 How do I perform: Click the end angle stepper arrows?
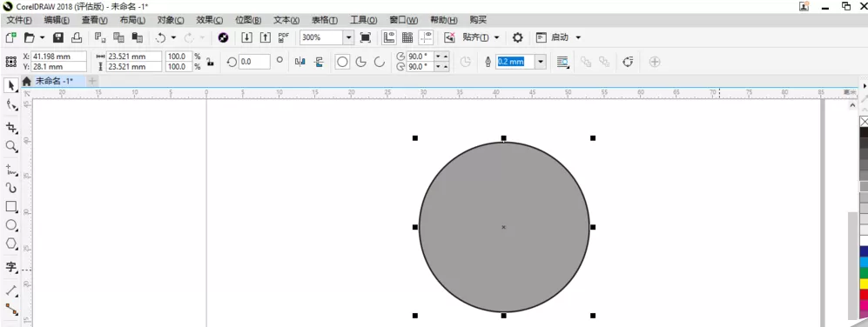click(441, 66)
